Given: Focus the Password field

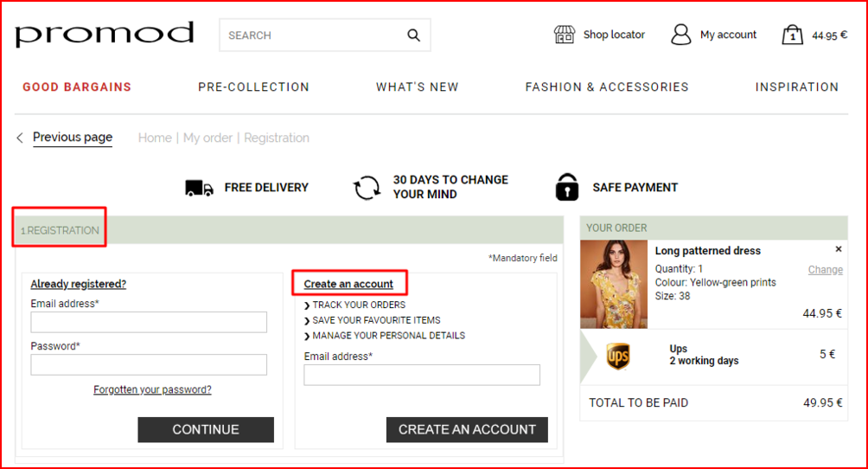Looking at the screenshot, I should point(149,365).
